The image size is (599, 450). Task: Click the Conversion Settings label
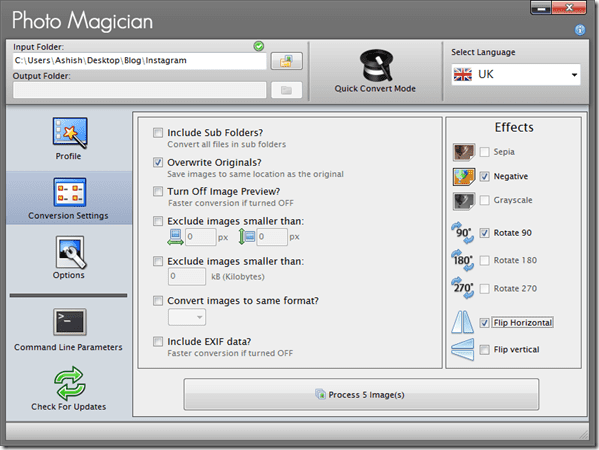pyautogui.click(x=68, y=216)
